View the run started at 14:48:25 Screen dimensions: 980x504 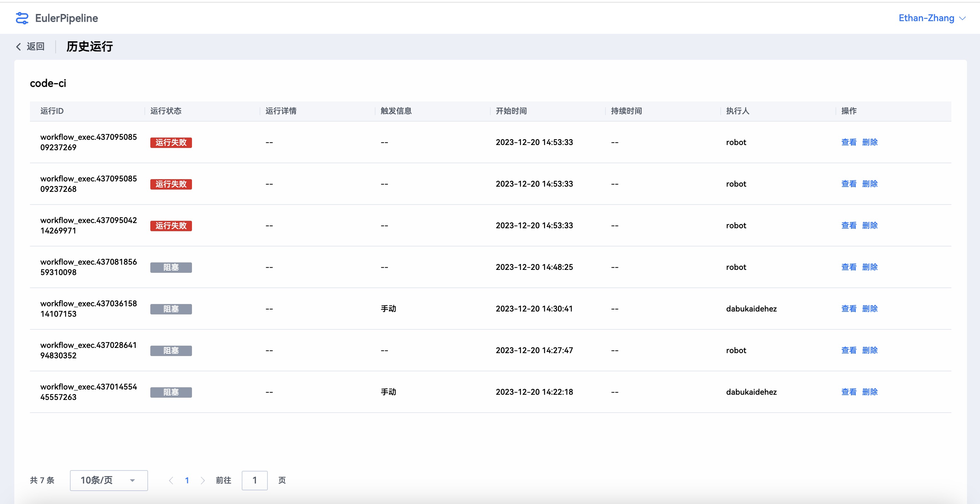848,267
